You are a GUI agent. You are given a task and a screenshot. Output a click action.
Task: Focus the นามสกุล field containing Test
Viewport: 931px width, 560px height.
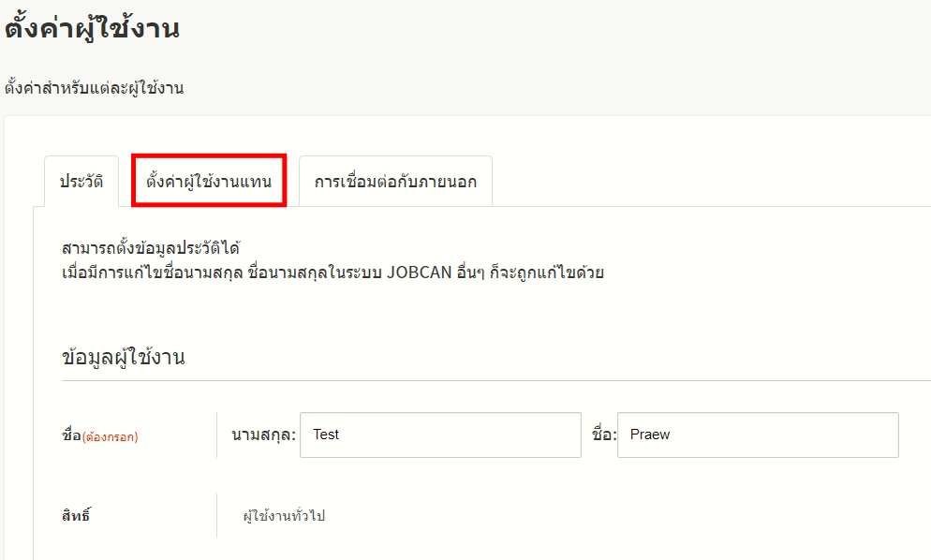[440, 435]
